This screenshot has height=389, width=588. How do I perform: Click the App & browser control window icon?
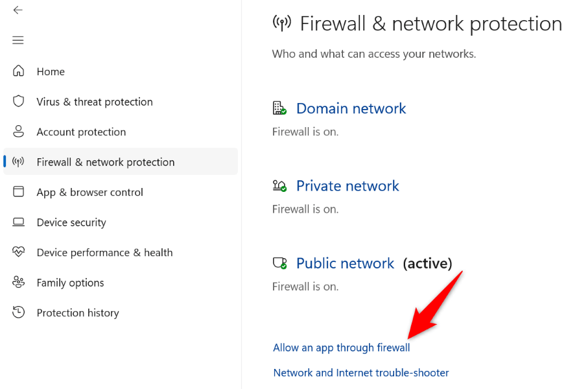tap(18, 192)
